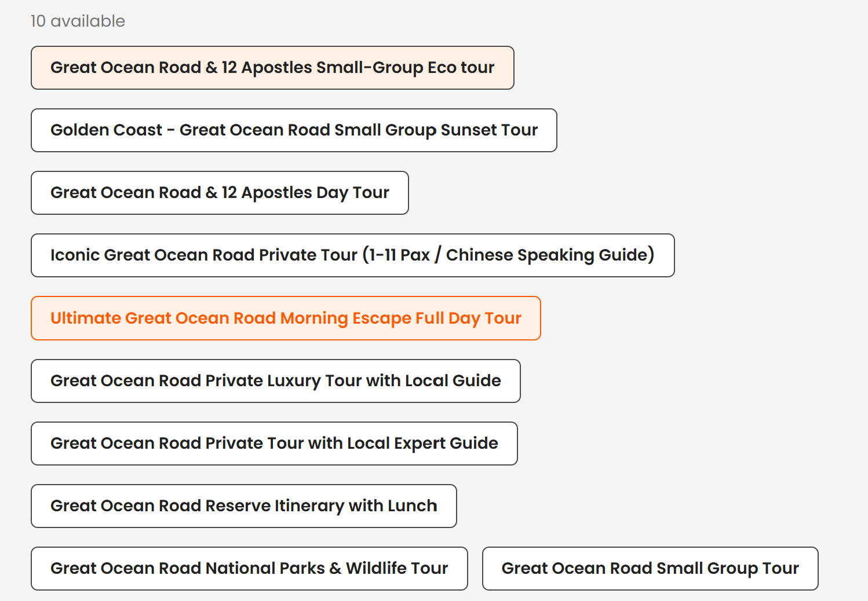Choose Great Ocean Road Private Luxury Tour option
868x601 pixels.
276,381
